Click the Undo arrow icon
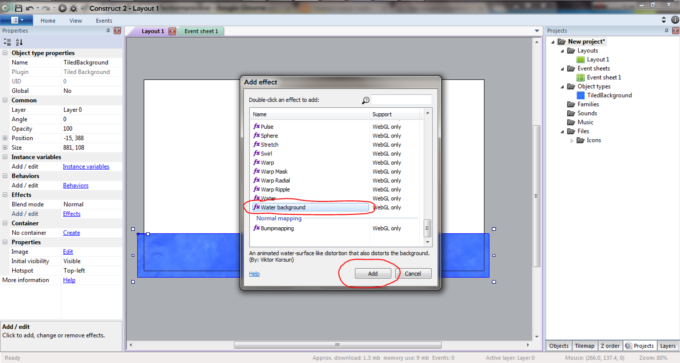 pyautogui.click(x=29, y=8)
